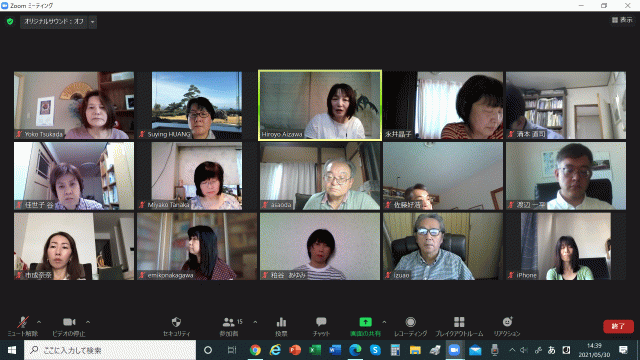This screenshot has width=640, height=360.
Task: Click the volume speaker tray icon
Action: click(x=524, y=350)
